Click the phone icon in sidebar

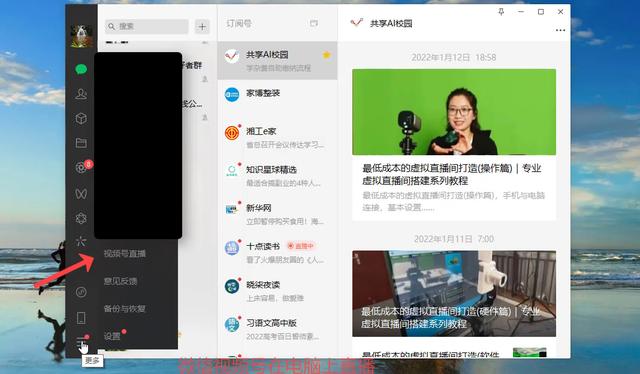[81, 318]
